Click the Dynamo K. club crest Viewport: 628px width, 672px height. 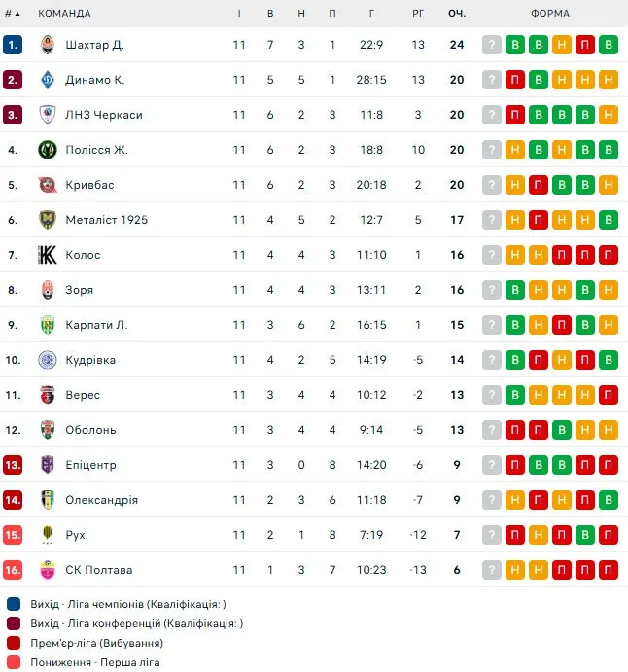pyautogui.click(x=47, y=80)
